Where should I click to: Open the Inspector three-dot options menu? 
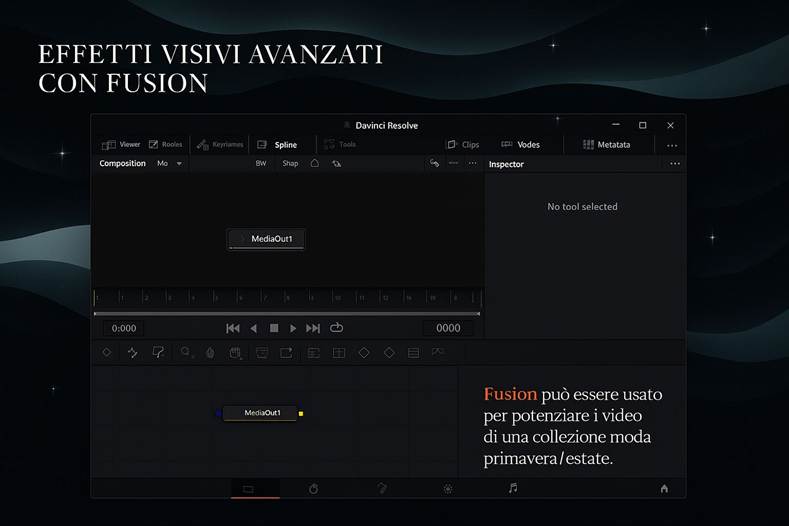tap(675, 164)
